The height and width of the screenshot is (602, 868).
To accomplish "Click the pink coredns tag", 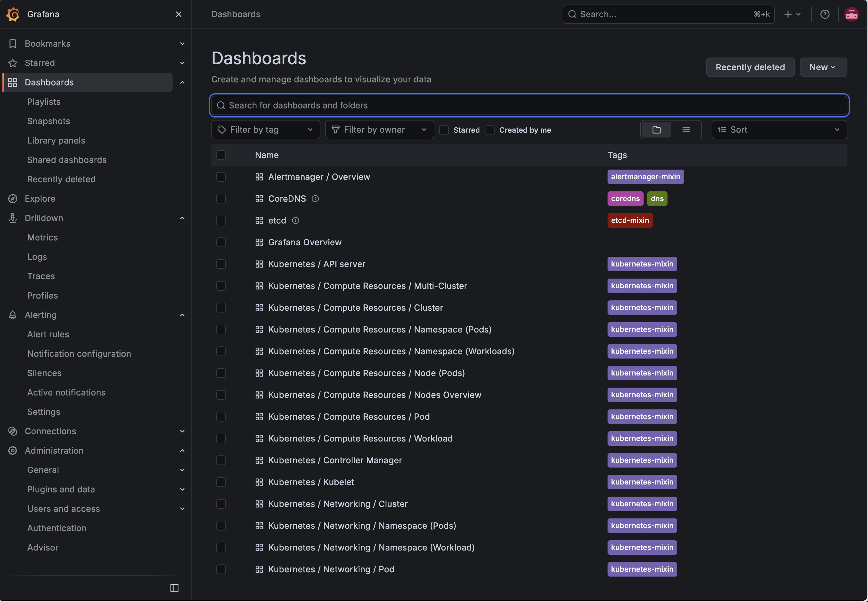I will [625, 199].
